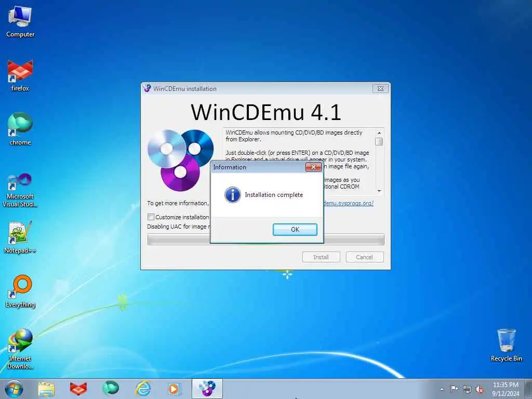Close the Information dialog with its red X
The height and width of the screenshot is (399, 532).
tap(313, 167)
